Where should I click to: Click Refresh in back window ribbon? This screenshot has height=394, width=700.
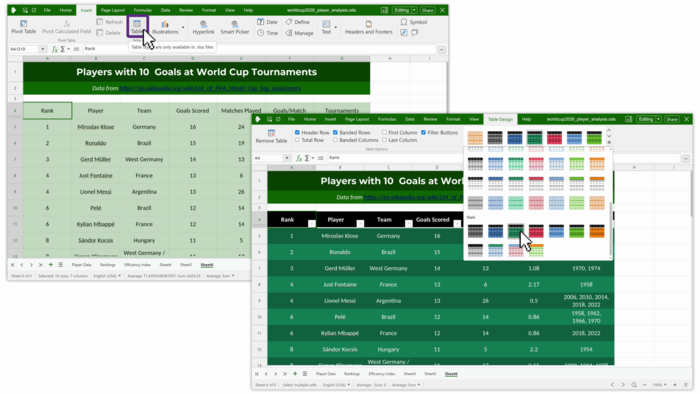click(x=110, y=22)
